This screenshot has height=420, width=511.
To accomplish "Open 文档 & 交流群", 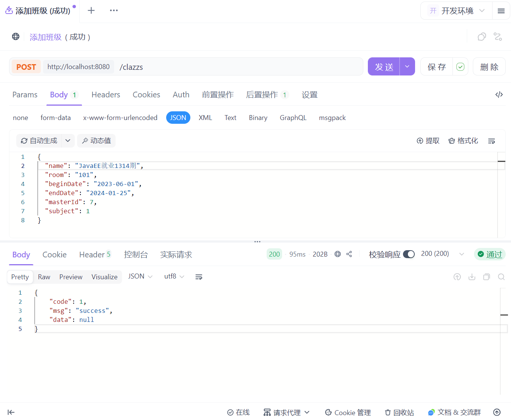I will (x=454, y=412).
